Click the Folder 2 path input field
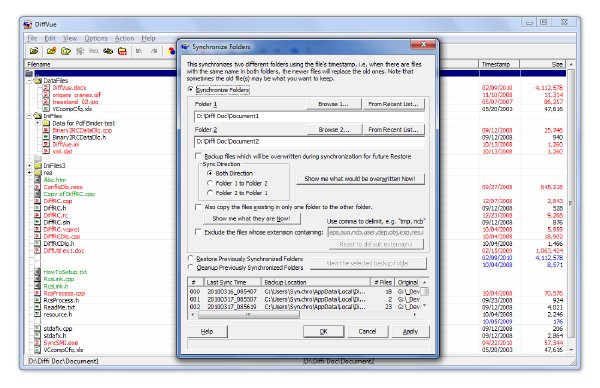This screenshot has height=388, width=600. pos(309,142)
